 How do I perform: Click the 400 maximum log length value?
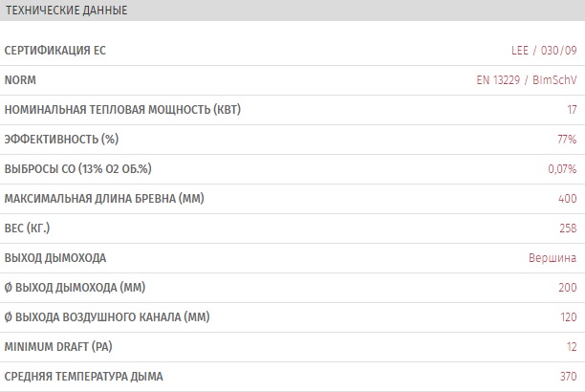(x=568, y=199)
